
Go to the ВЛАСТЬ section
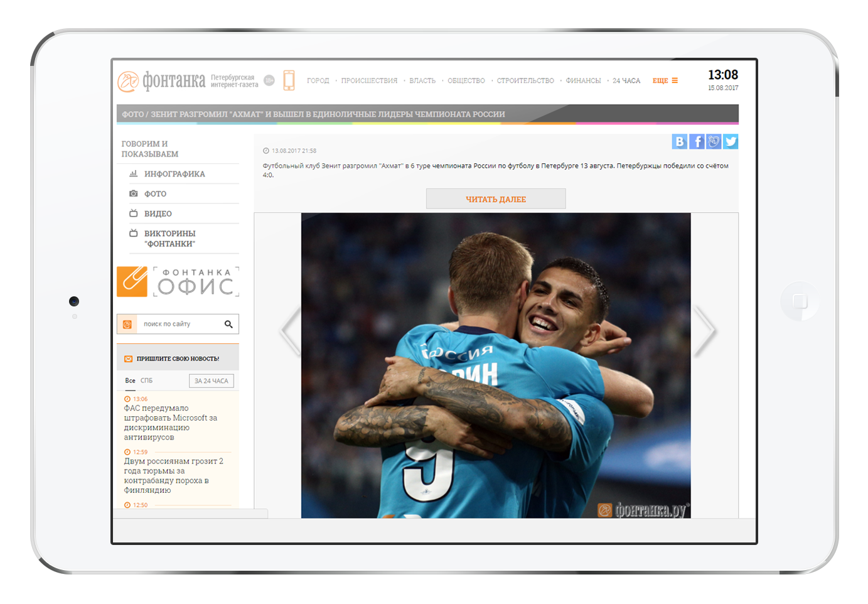point(422,80)
